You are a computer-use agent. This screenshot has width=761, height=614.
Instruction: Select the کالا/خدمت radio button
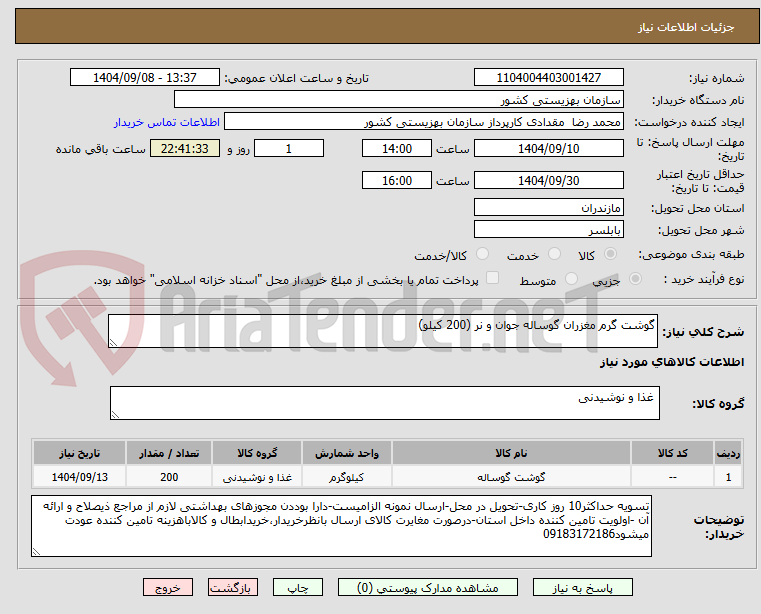(x=482, y=254)
